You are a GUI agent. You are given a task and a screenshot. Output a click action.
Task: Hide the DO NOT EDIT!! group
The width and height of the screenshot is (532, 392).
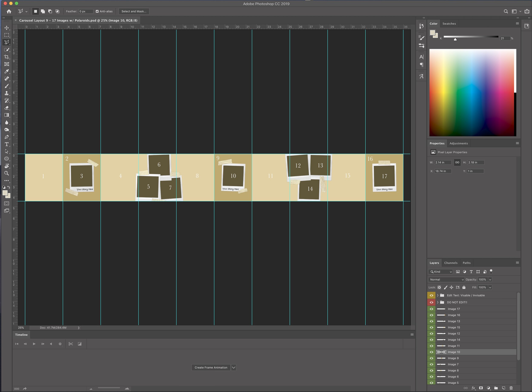431,302
